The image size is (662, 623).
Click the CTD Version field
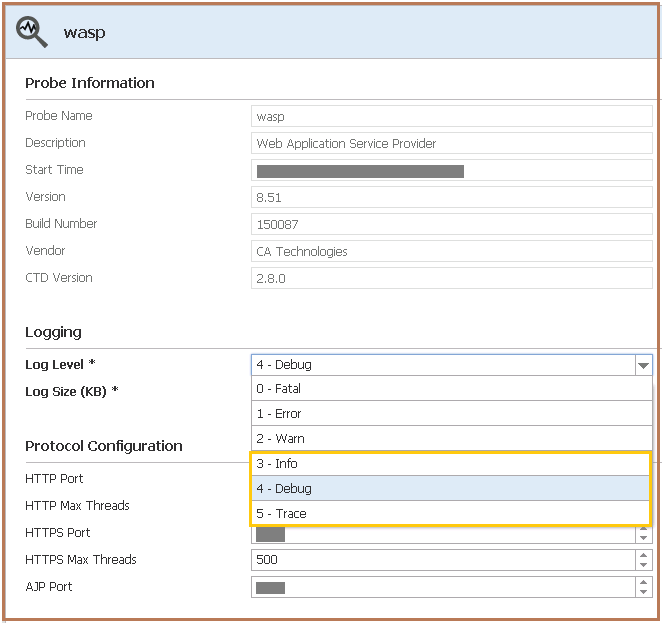(x=450, y=279)
